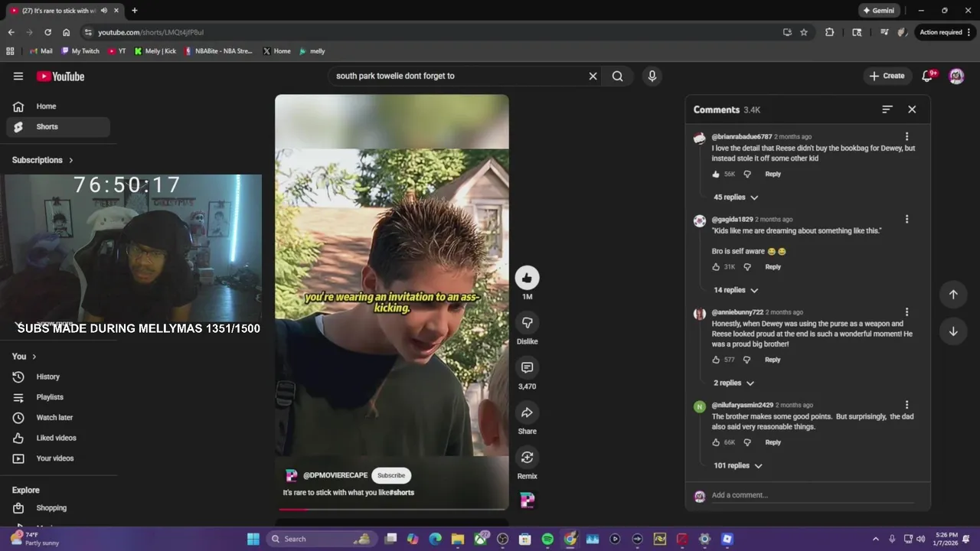The height and width of the screenshot is (551, 980).
Task: Reply to the @anniebunny722 comment
Action: tap(773, 360)
